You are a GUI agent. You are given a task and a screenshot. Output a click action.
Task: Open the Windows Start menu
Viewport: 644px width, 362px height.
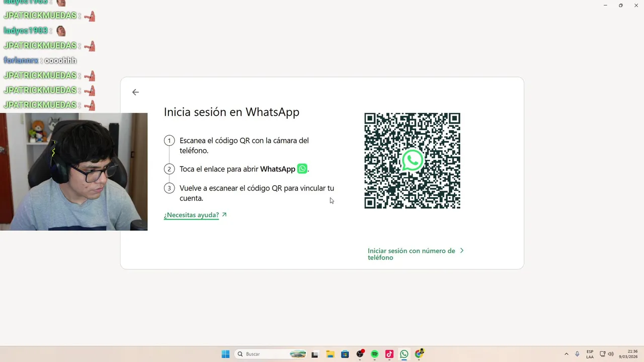(x=225, y=354)
